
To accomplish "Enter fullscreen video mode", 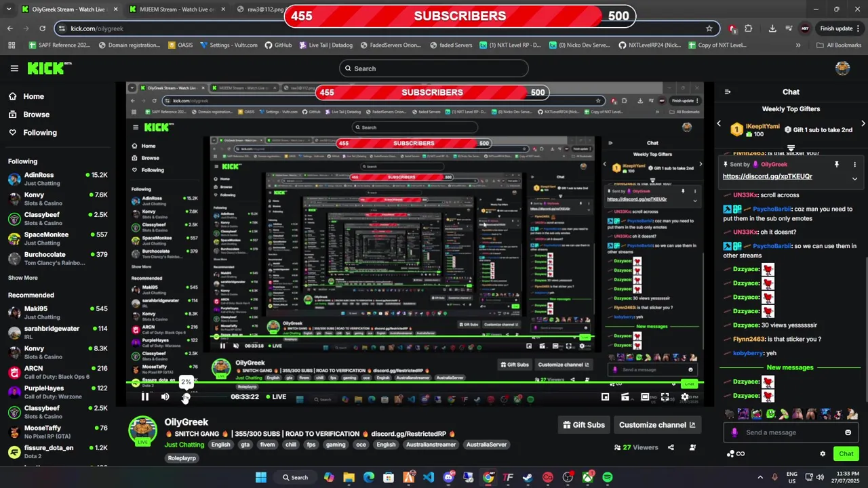I will (x=665, y=397).
